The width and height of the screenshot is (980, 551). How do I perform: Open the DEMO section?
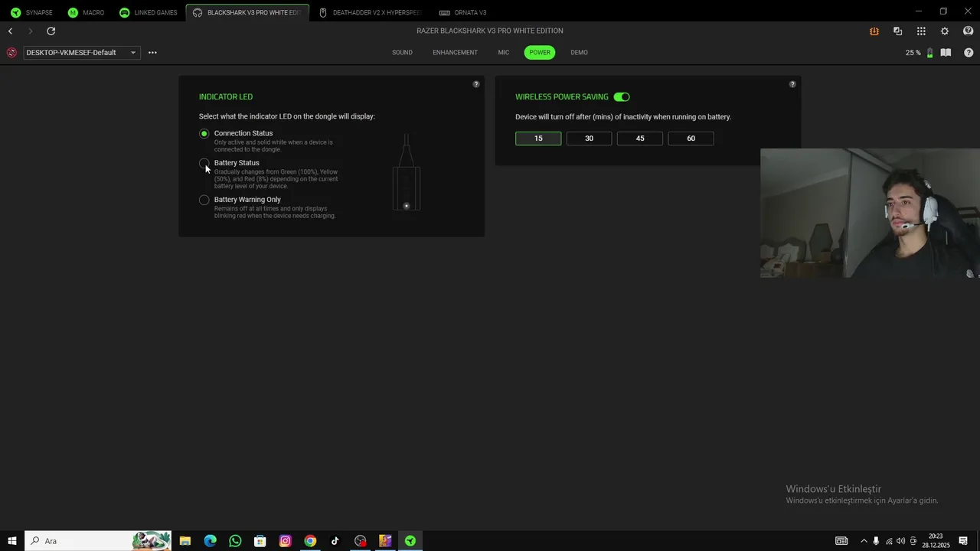[579, 53]
